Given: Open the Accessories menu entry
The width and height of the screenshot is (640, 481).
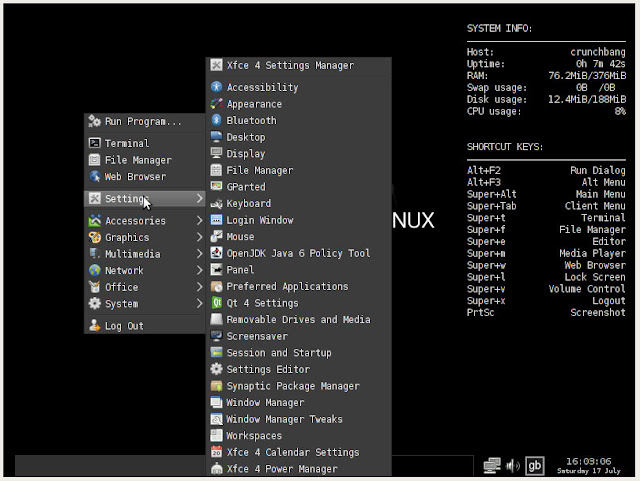Looking at the screenshot, I should coord(144,220).
